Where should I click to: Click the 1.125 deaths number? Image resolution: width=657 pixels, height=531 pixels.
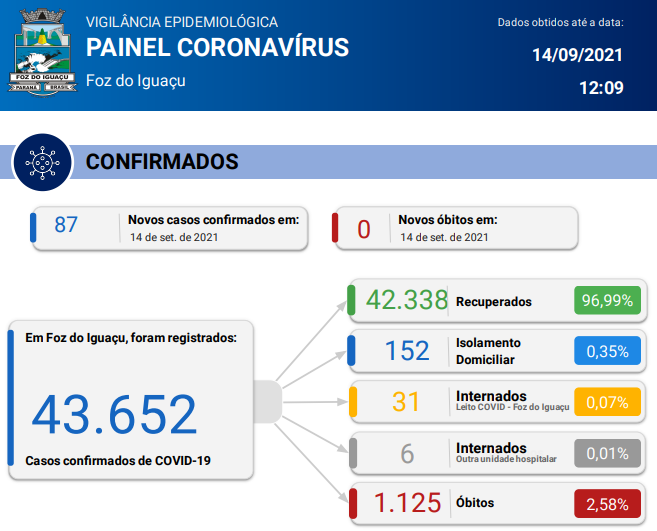click(407, 503)
